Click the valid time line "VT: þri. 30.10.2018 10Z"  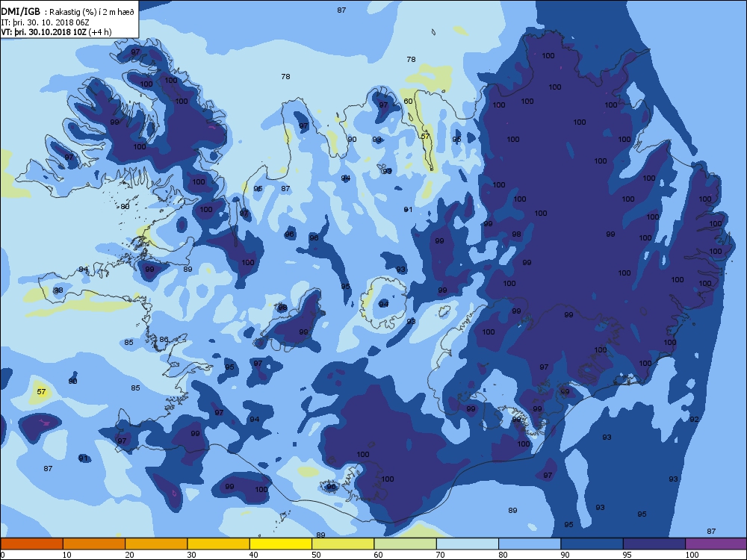pyautogui.click(x=44, y=32)
